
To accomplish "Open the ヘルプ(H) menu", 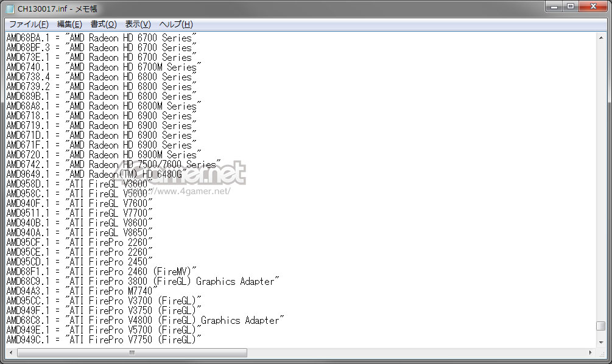I will point(176,24).
